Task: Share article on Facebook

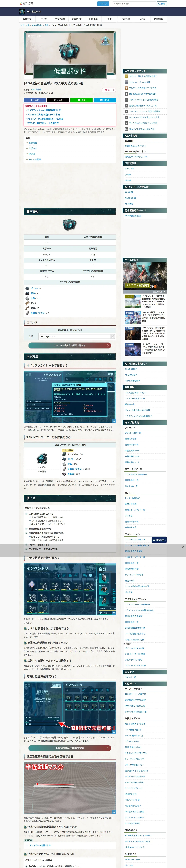Action: (x=34, y=100)
